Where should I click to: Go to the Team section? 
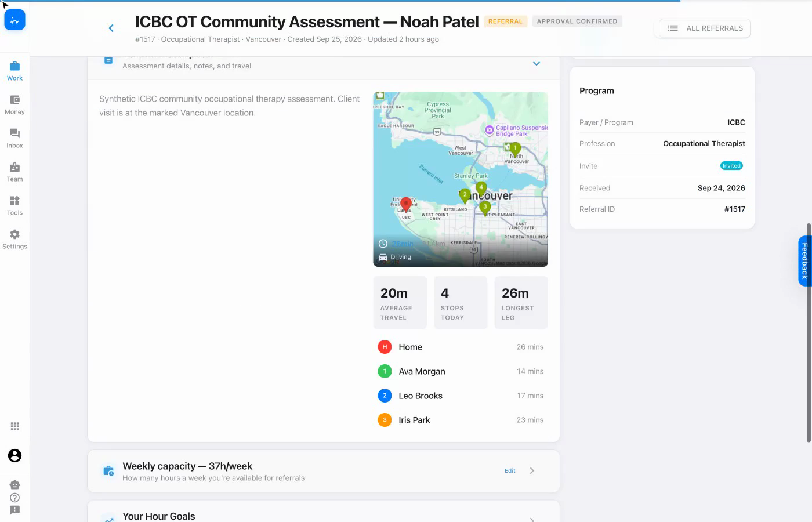(x=14, y=172)
